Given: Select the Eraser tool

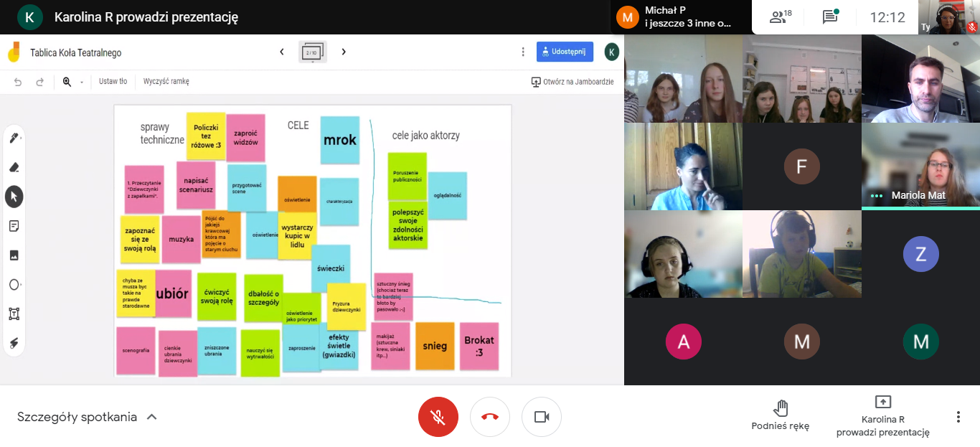Looking at the screenshot, I should (14, 167).
